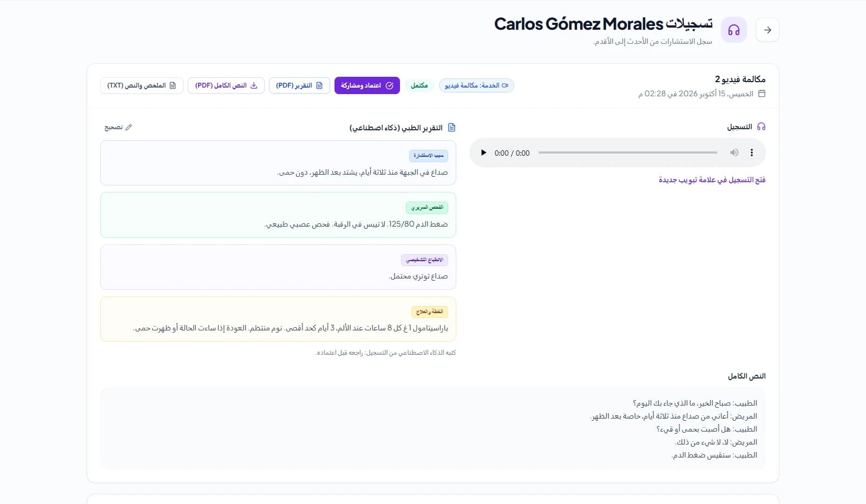866x504 pixels.
Task: Open the audio player three-dot options menu
Action: point(752,153)
